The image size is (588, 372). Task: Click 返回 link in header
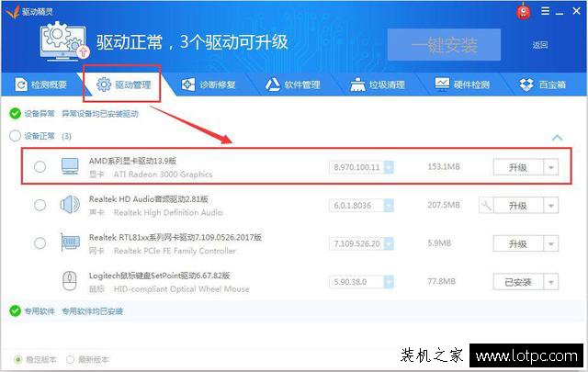[539, 44]
